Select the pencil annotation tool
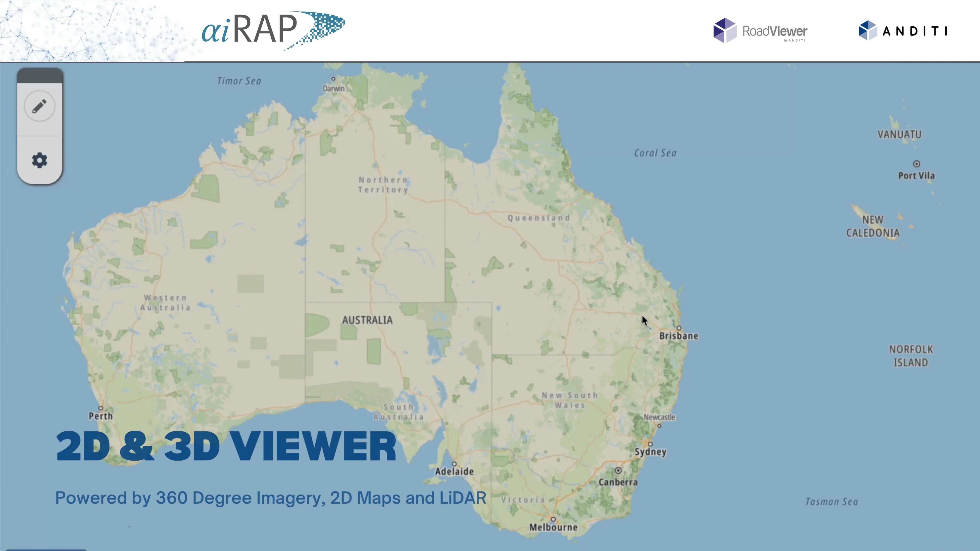 39,106
